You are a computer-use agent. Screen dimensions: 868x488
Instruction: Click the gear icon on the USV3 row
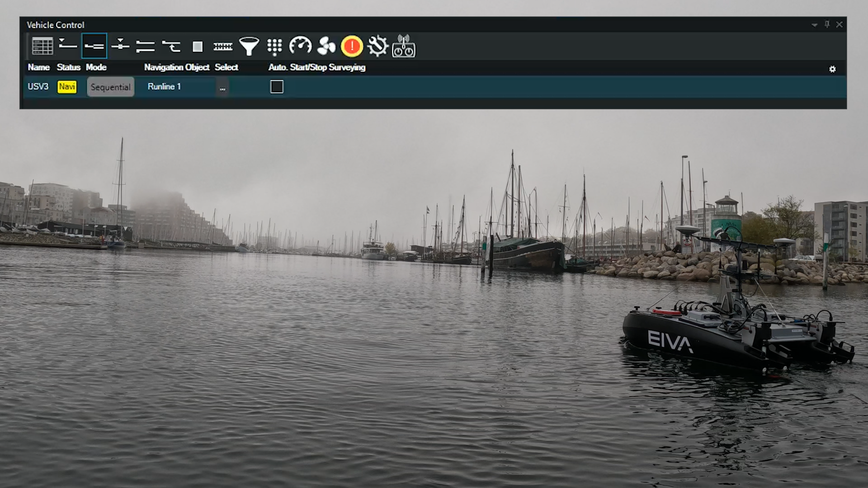point(832,69)
